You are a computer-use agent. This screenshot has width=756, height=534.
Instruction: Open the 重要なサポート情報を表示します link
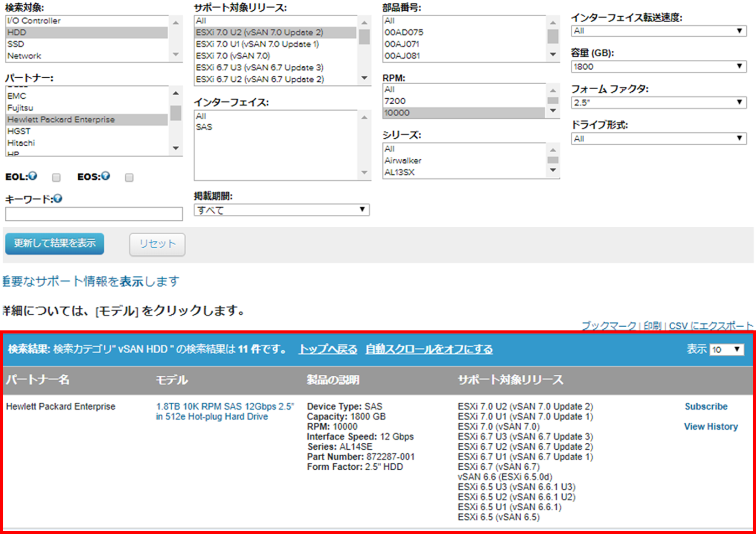(91, 281)
